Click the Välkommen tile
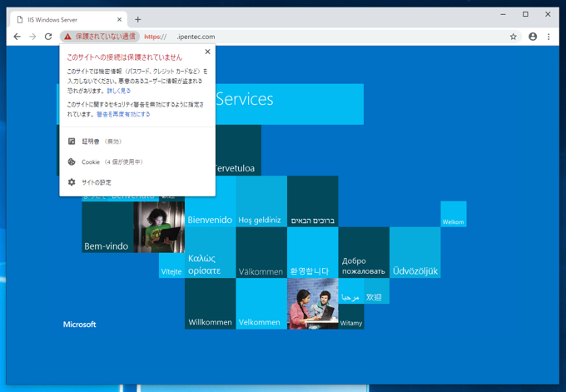Image resolution: width=566 pixels, height=392 pixels. [261, 253]
